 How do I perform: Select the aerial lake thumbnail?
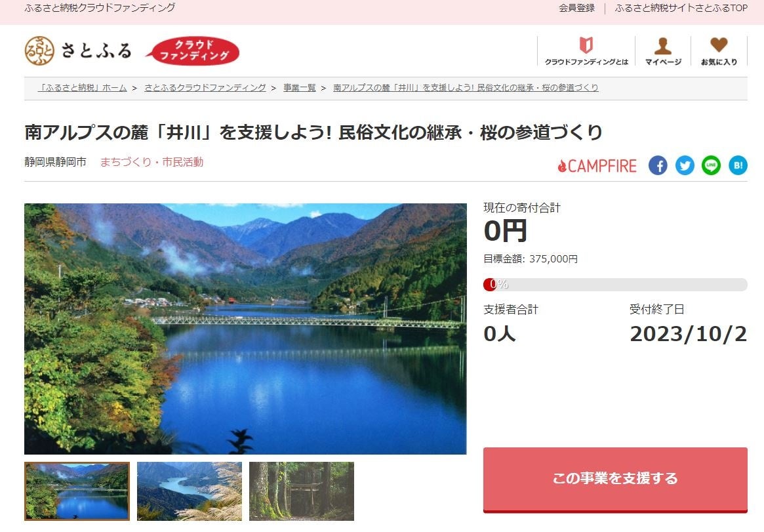click(x=189, y=491)
